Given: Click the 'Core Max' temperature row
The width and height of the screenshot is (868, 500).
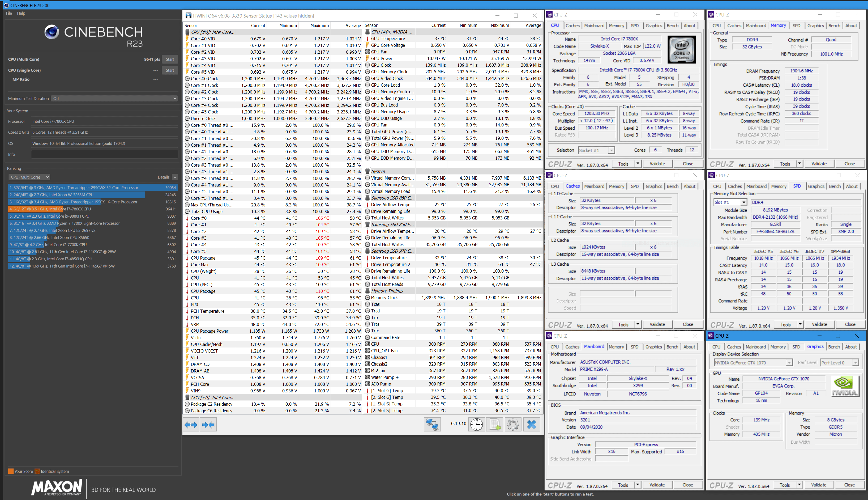Looking at the screenshot, I should [273, 265].
